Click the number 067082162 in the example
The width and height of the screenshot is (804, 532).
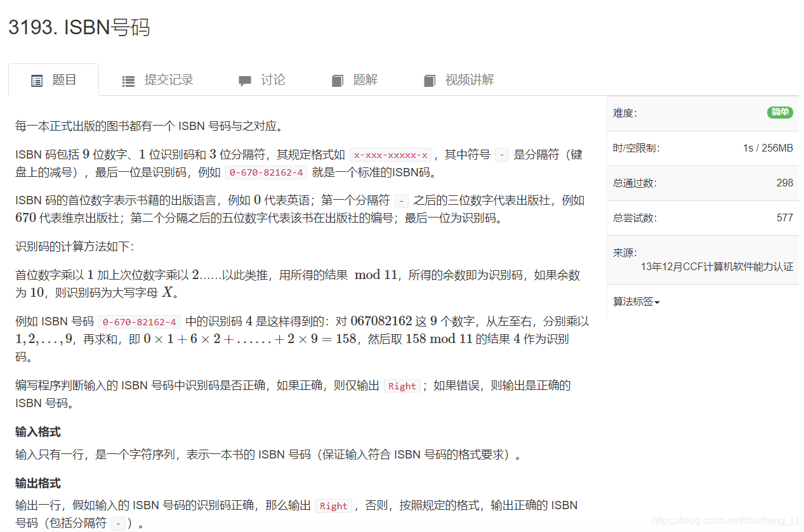(x=381, y=321)
